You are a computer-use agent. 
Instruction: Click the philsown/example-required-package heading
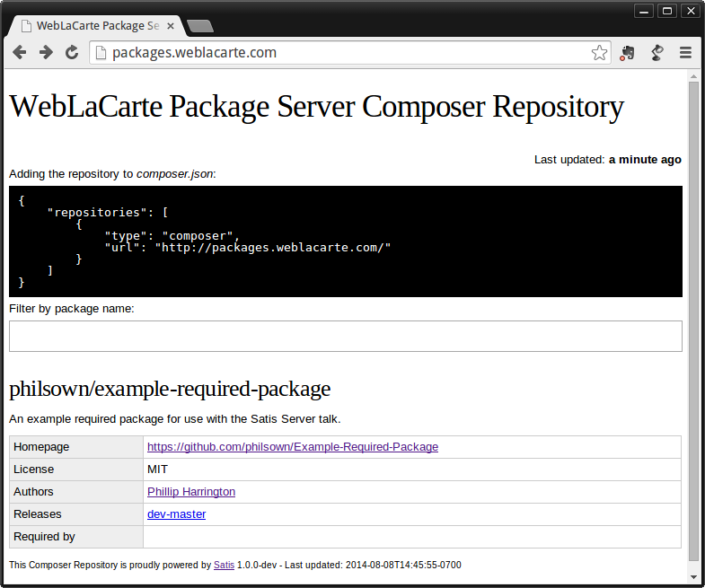coord(170,389)
